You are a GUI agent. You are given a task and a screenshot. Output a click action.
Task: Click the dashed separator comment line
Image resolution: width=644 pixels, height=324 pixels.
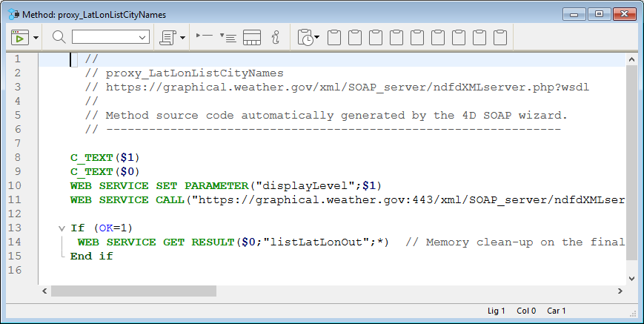pyautogui.click(x=322, y=129)
